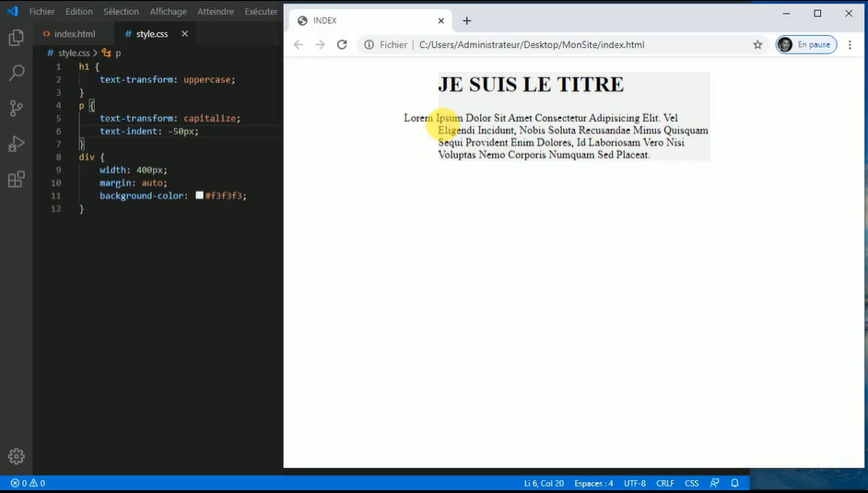Click the text-transform: capitalize line
Viewport: 868px width, 493px height.
pos(170,118)
